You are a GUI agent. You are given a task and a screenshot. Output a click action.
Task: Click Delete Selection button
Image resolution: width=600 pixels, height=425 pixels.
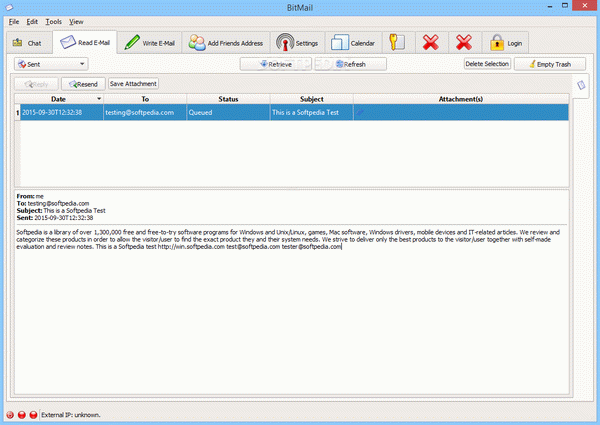(487, 64)
